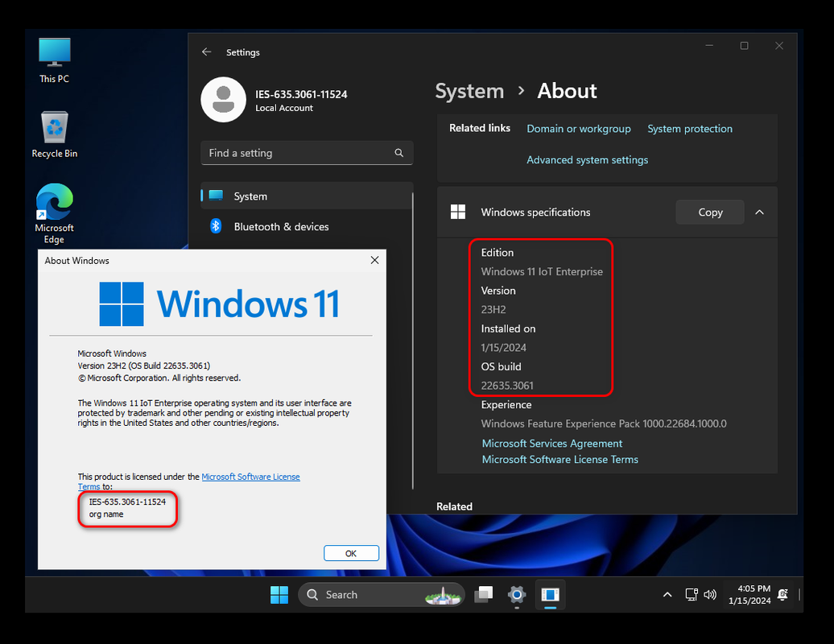The width and height of the screenshot is (834, 644).
Task: Open the Microsoft Services Agreement link
Action: coord(552,443)
